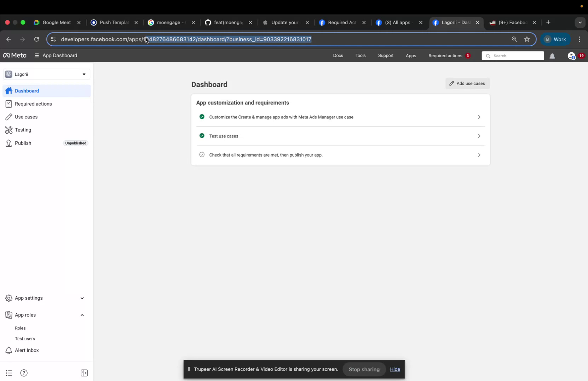This screenshot has height=381, width=588.
Task: Select Required actions in the sidebar
Action: tap(33, 104)
